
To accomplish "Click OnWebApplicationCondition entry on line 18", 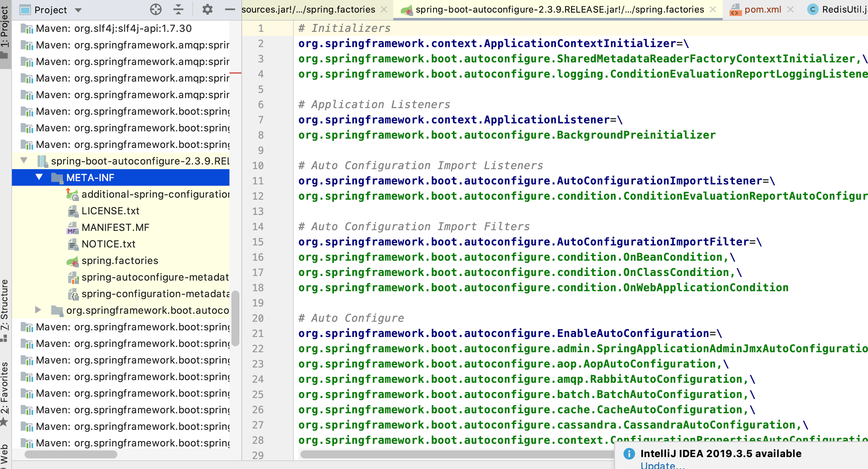I will pyautogui.click(x=543, y=287).
